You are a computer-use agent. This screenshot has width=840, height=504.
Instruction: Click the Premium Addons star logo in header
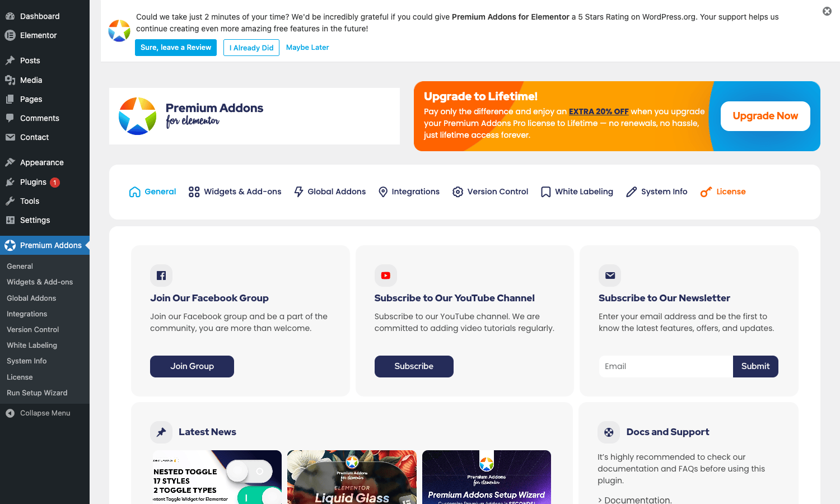tap(137, 116)
